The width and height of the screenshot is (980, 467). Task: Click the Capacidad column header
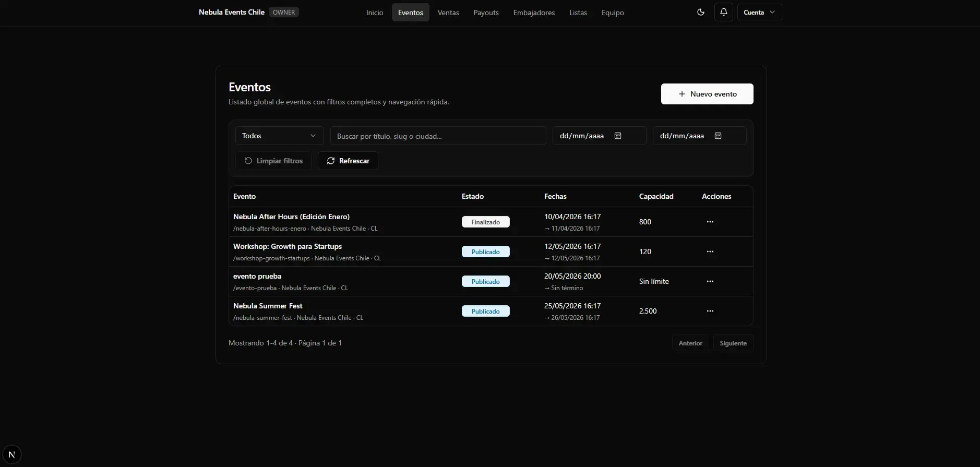[x=656, y=196]
